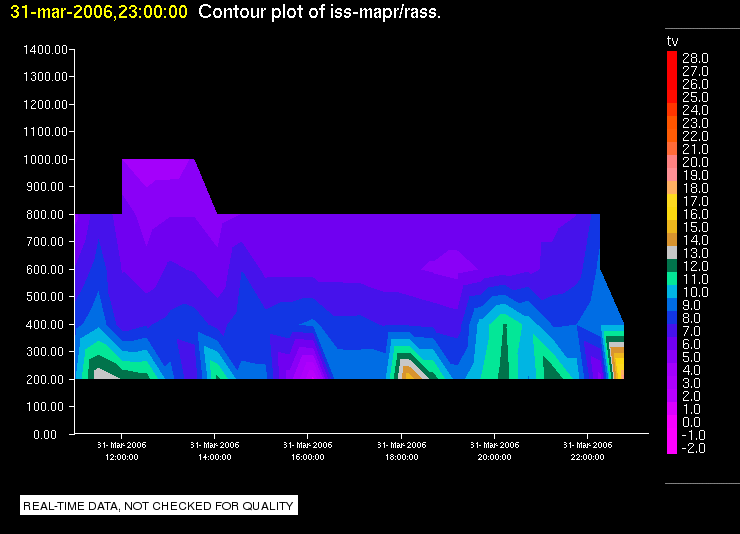Click the 5.0 legend value
The height and width of the screenshot is (534, 740).
691,357
